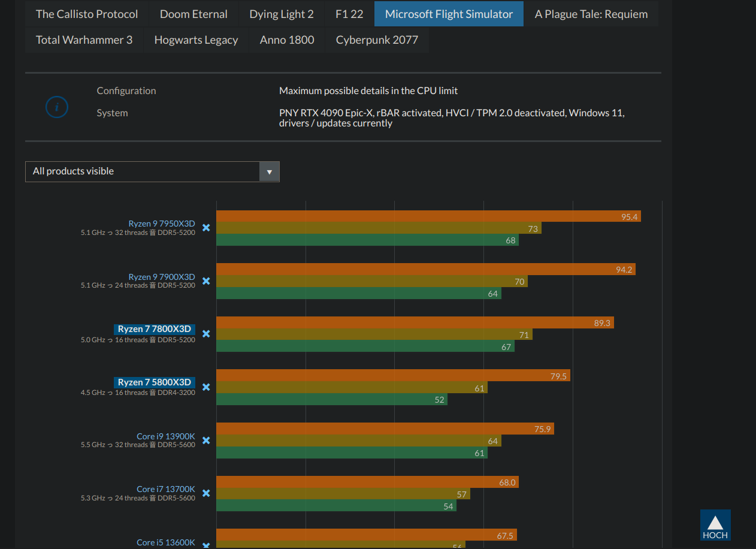756x549 pixels.
Task: Click the green 61 value for Core i9 13900K
Action: coord(480,453)
